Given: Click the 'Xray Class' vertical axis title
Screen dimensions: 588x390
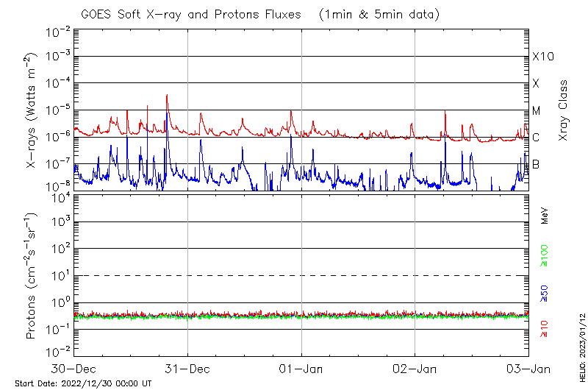Looking at the screenshot, I should click(563, 110).
